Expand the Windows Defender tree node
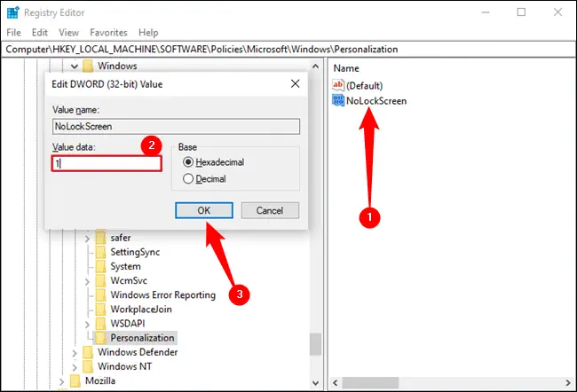This screenshot has height=392, width=577. point(75,353)
